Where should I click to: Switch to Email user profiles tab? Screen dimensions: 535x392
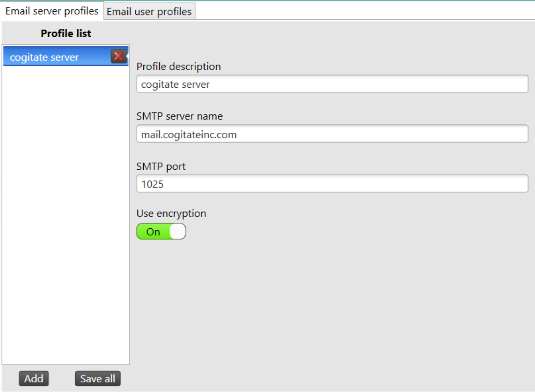click(149, 11)
